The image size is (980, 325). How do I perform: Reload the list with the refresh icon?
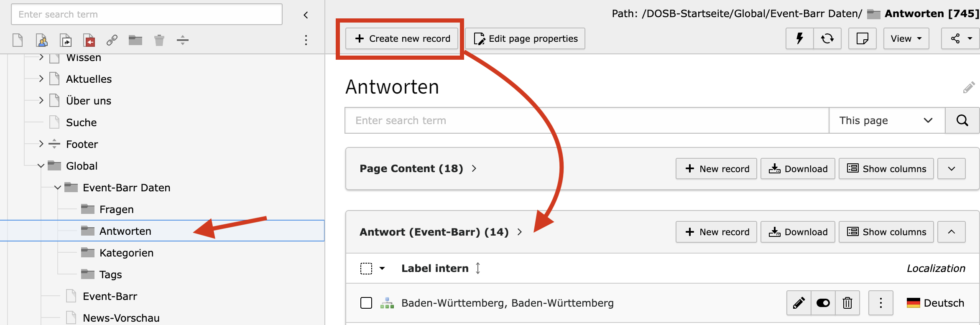coord(827,38)
